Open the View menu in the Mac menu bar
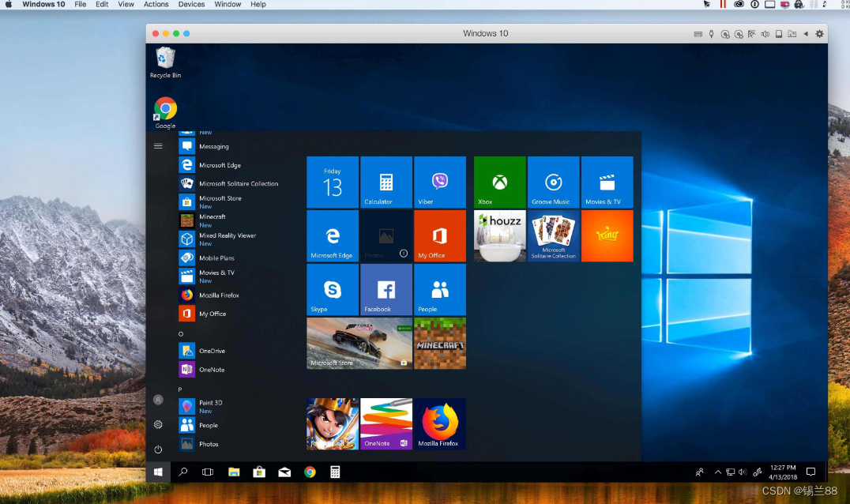The image size is (850, 504). point(126,4)
